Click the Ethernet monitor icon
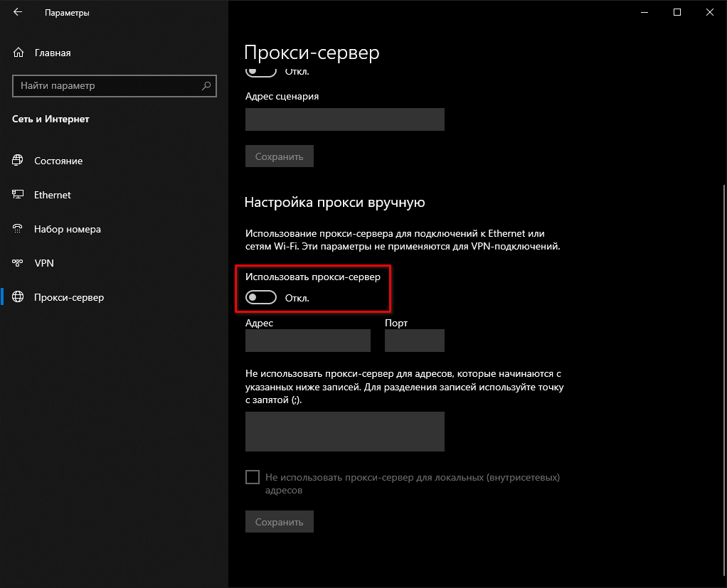Screen dimensions: 727x588 18,195
